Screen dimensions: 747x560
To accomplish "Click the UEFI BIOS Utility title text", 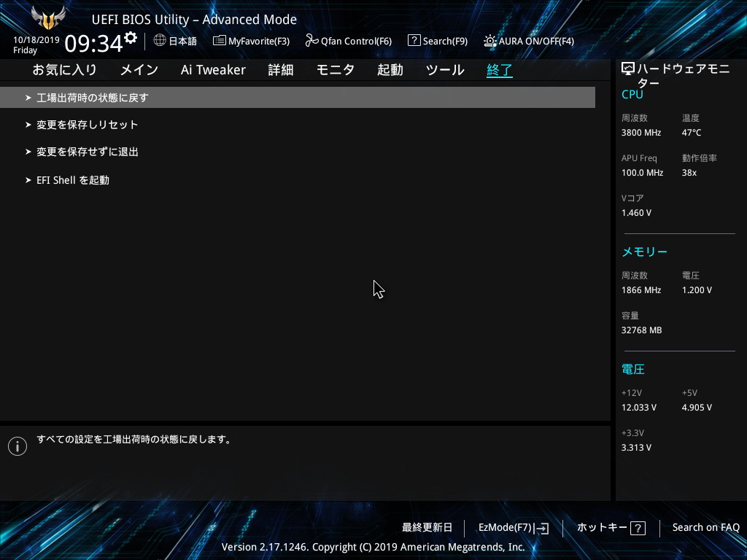I will pyautogui.click(x=194, y=20).
